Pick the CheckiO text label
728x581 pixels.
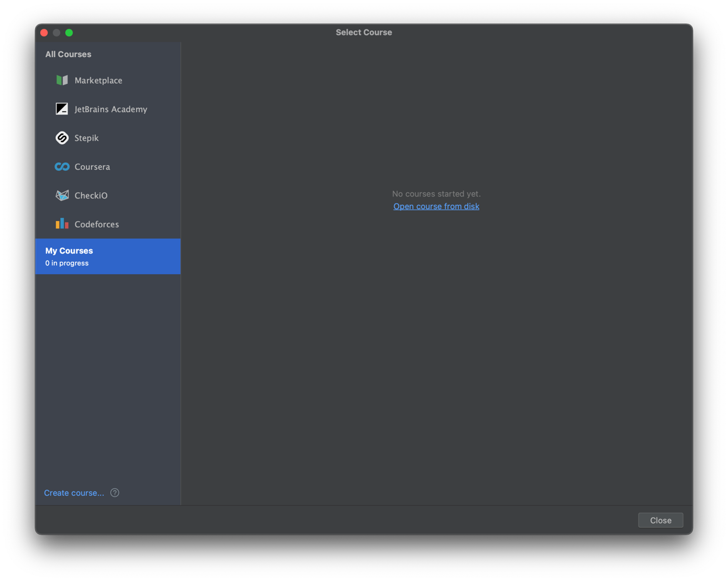[x=91, y=195]
